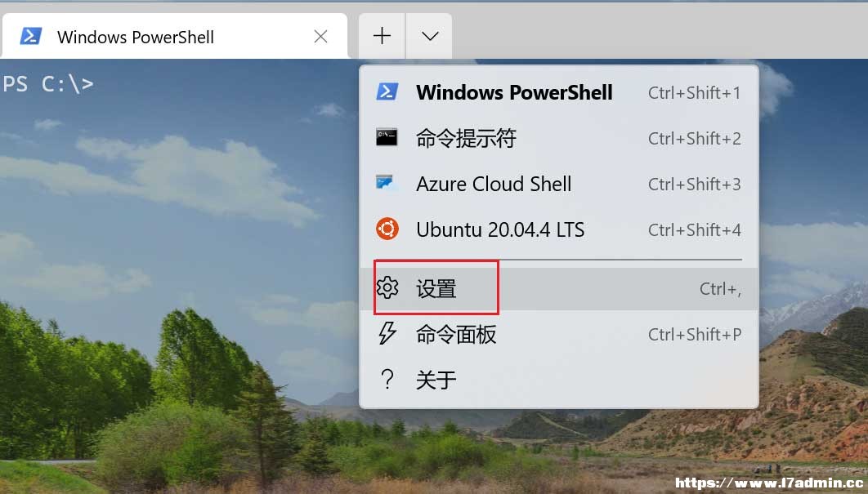Collapse the profile dropdown chevron

430,37
